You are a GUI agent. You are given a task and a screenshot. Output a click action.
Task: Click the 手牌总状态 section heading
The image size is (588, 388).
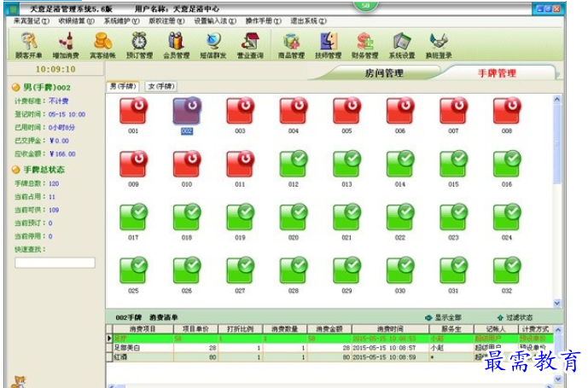[44, 170]
